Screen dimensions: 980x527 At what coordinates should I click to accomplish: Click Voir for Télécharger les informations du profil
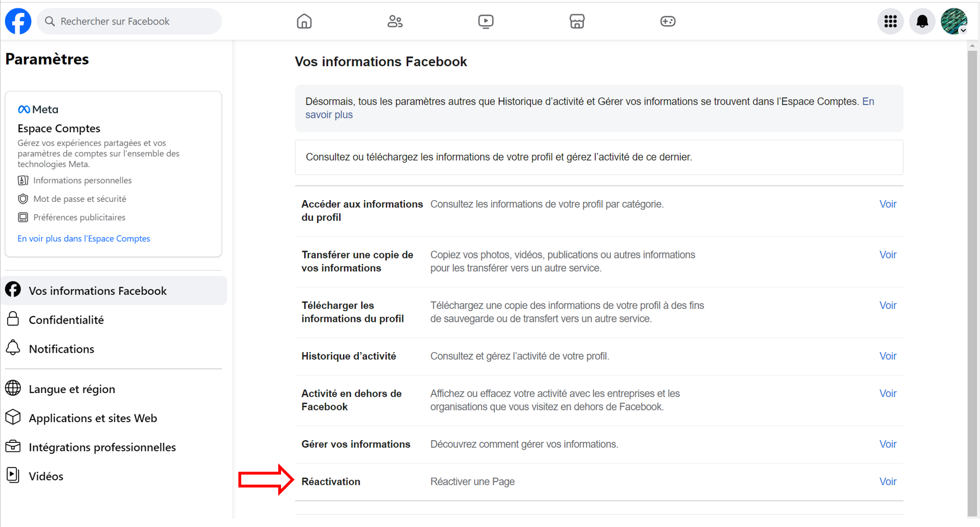pyautogui.click(x=887, y=306)
